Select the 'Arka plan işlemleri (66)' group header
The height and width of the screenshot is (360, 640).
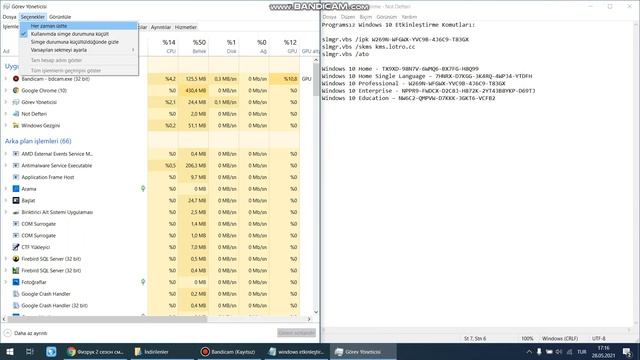pyautogui.click(x=38, y=141)
